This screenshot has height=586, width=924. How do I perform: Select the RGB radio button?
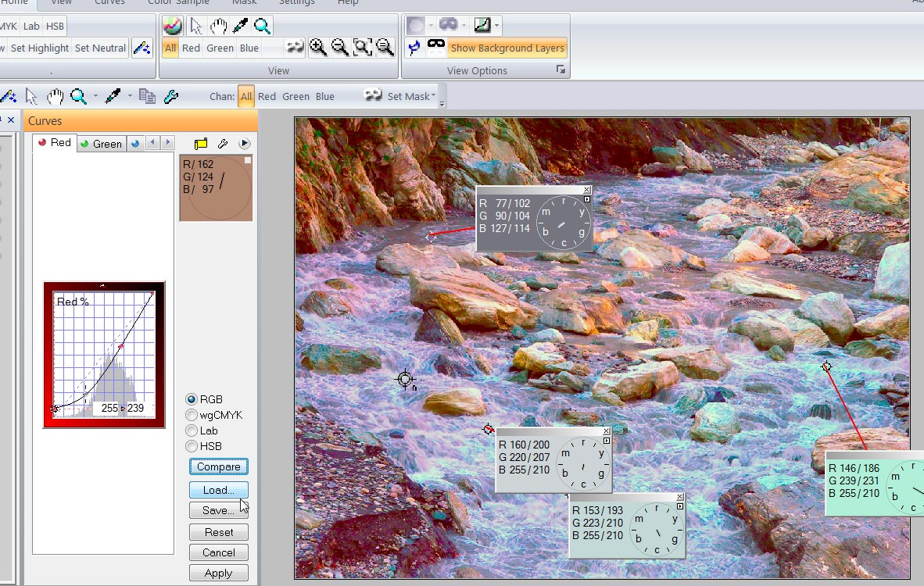[192, 399]
